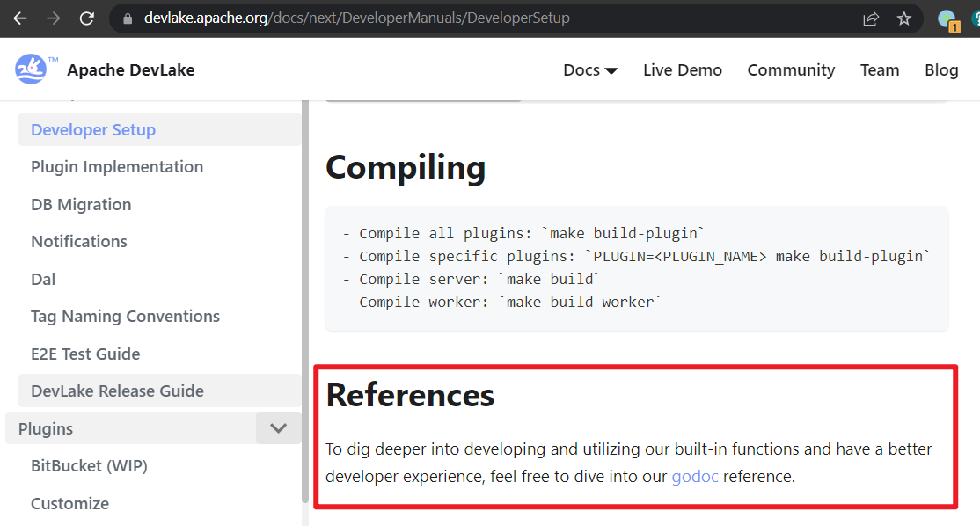
Task: Open the Docs dropdown menu
Action: 590,70
